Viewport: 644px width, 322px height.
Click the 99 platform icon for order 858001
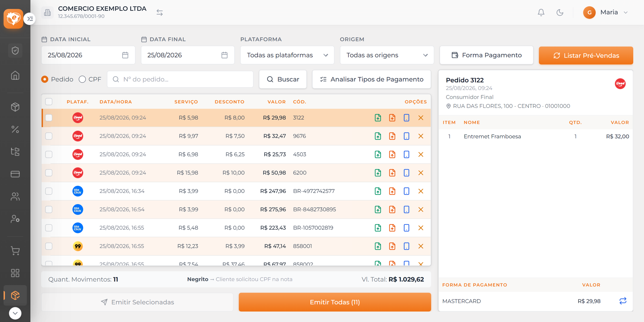(x=78, y=246)
